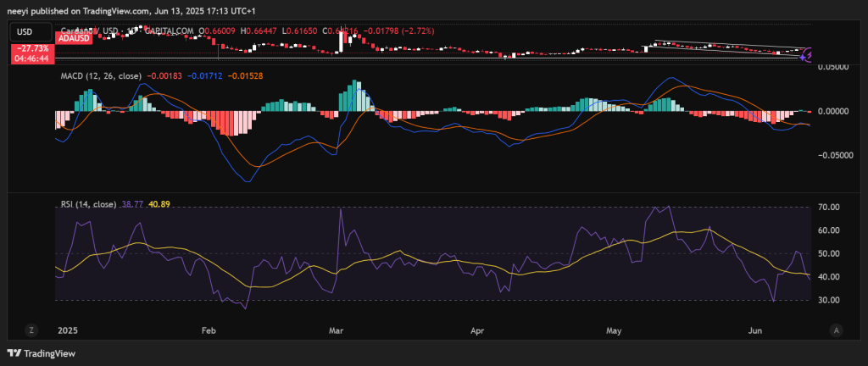Click the 70.00 RSI scale value
Image resolution: width=868 pixels, height=366 pixels.
830,208
